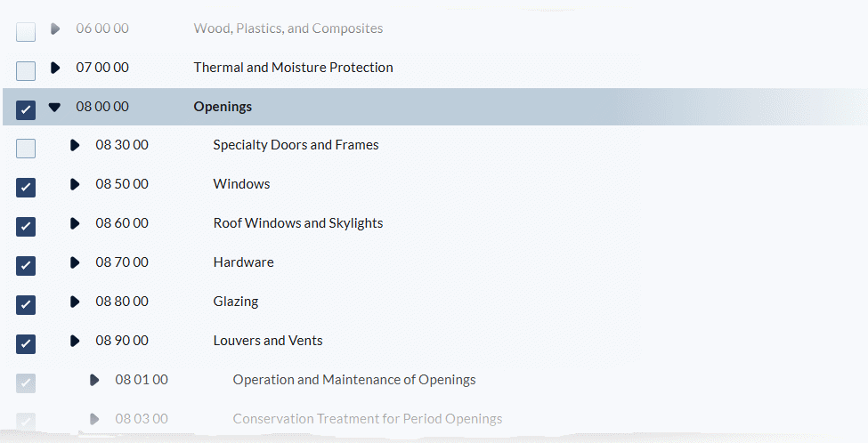Select the Roof Windows and Skylights label

tap(298, 223)
